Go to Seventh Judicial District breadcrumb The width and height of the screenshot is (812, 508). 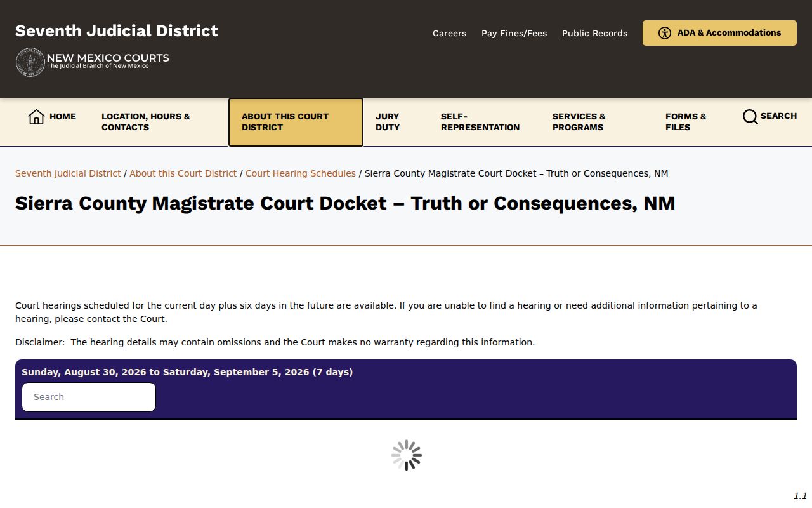(68, 173)
